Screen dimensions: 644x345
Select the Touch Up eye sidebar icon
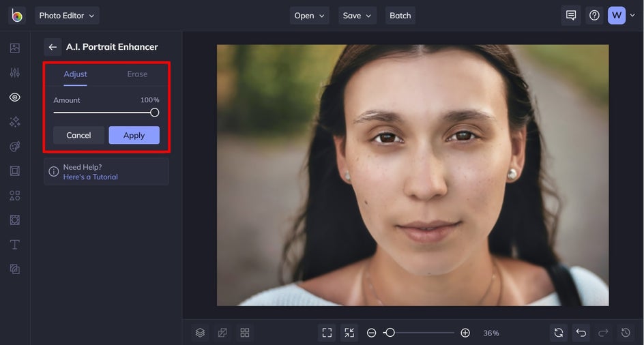15,97
